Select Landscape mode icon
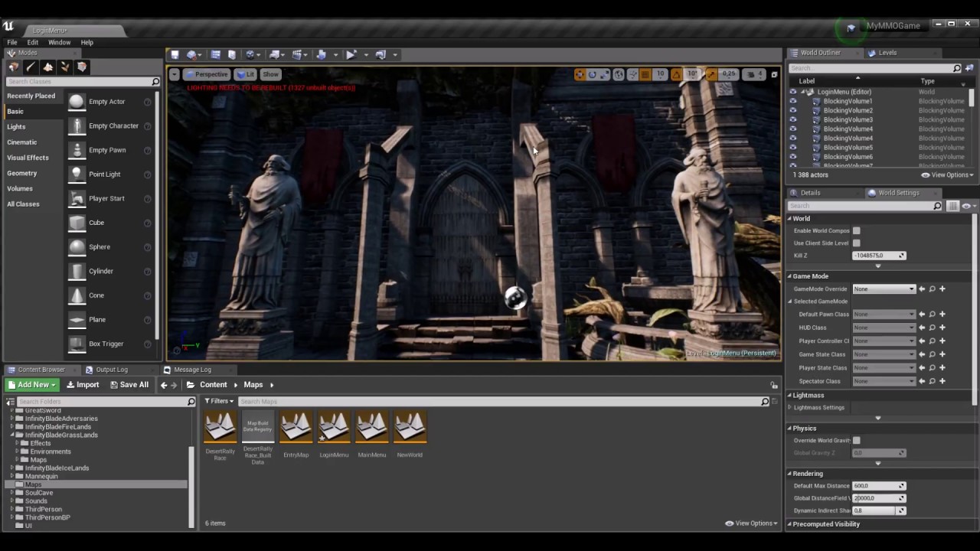Screen dimensions: 980x551 click(47, 67)
